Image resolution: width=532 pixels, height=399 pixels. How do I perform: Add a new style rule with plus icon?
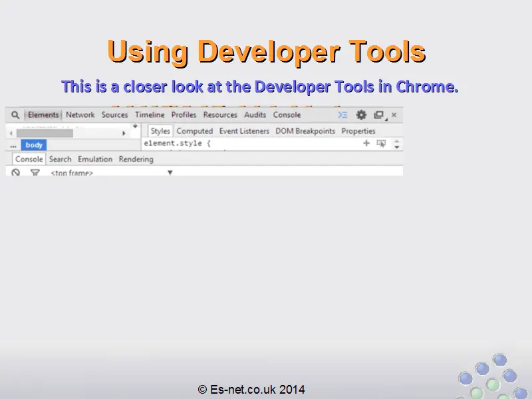(x=366, y=143)
